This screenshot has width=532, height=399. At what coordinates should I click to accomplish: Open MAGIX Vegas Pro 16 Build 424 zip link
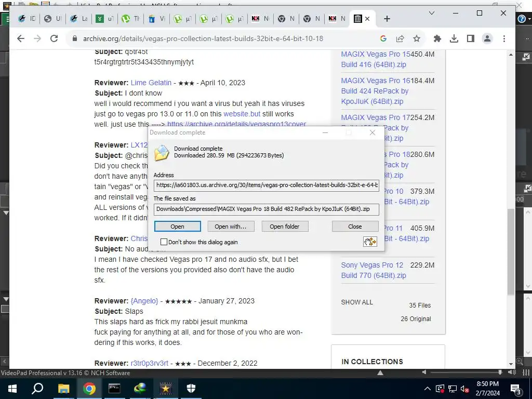pos(375,91)
